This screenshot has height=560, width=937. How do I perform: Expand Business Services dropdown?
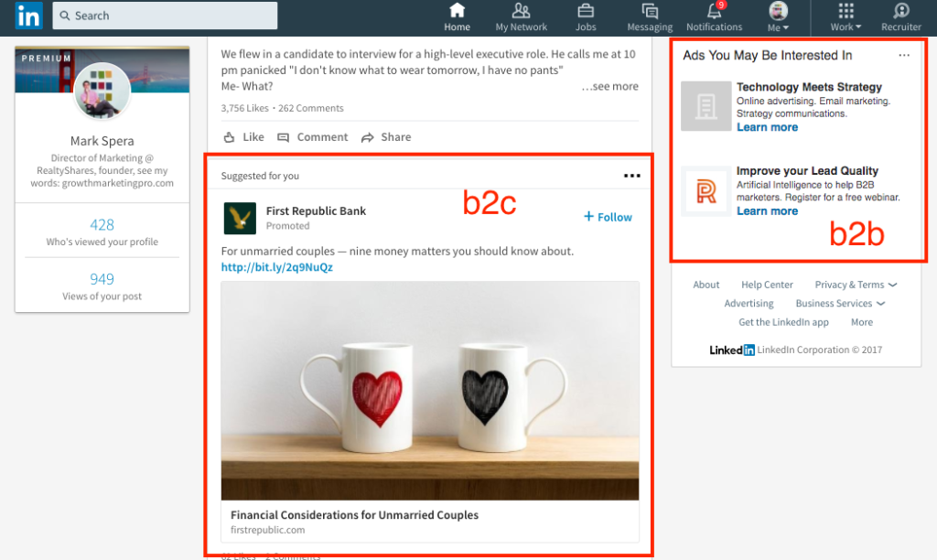(x=840, y=303)
